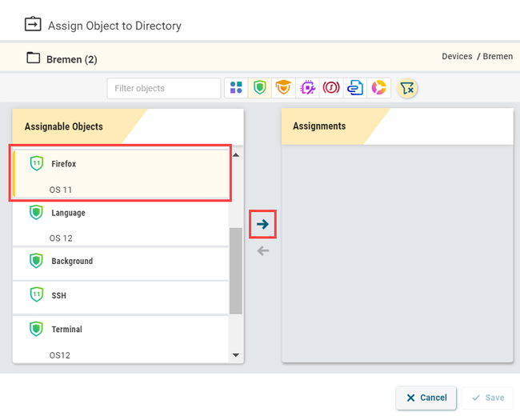Select the Language profile entry

tap(120, 222)
